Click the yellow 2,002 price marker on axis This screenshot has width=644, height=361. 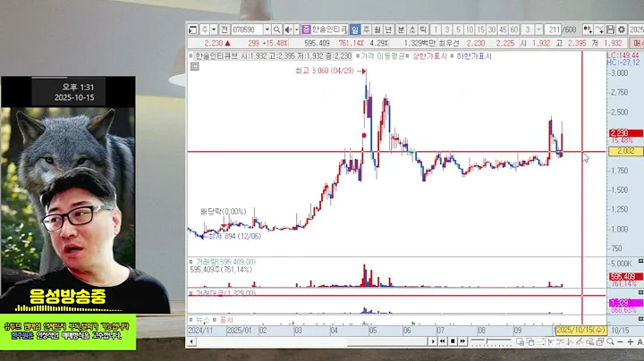tap(625, 151)
